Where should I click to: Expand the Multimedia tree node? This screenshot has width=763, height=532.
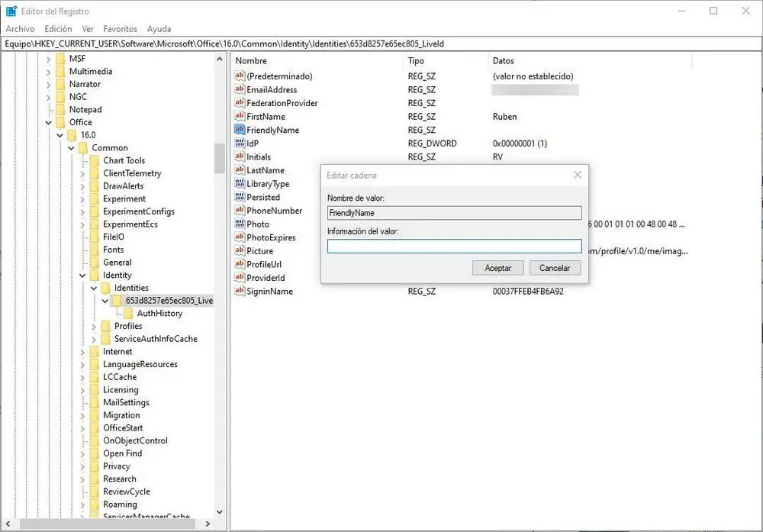pyautogui.click(x=49, y=72)
